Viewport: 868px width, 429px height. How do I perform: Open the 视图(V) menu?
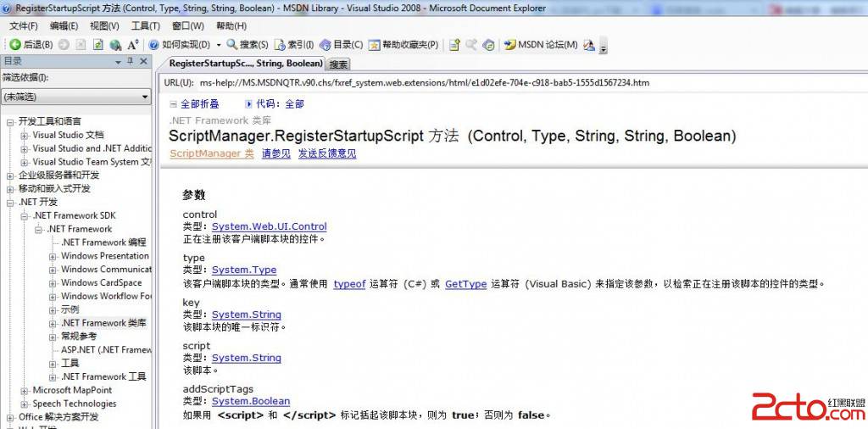[x=104, y=26]
